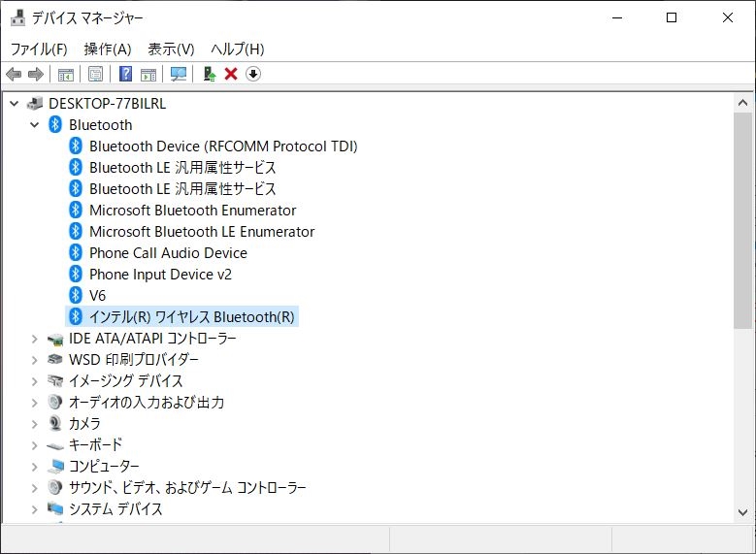Click the Update device driver icon
Image resolution: width=756 pixels, height=554 pixels.
click(209, 74)
